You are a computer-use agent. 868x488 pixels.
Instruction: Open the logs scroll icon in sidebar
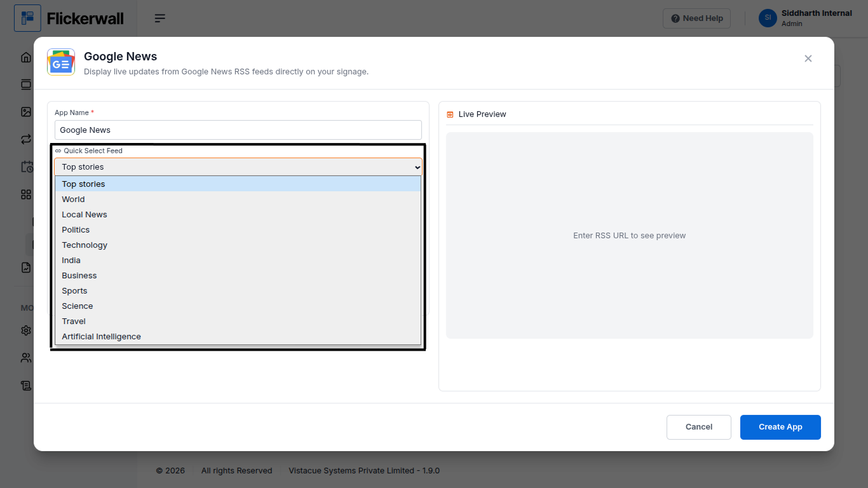pos(26,385)
